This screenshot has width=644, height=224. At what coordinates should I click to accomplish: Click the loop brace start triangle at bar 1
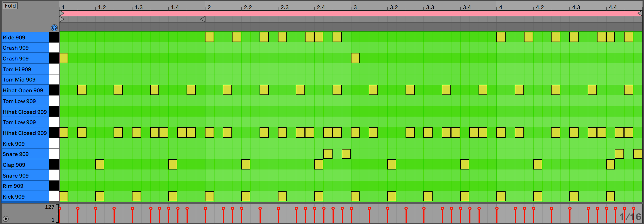(62, 13)
